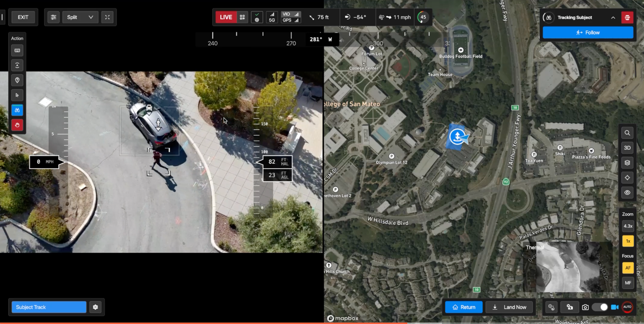Click the recenter crosshair map icon
Viewport: 644px width, 324px height.
point(627,178)
